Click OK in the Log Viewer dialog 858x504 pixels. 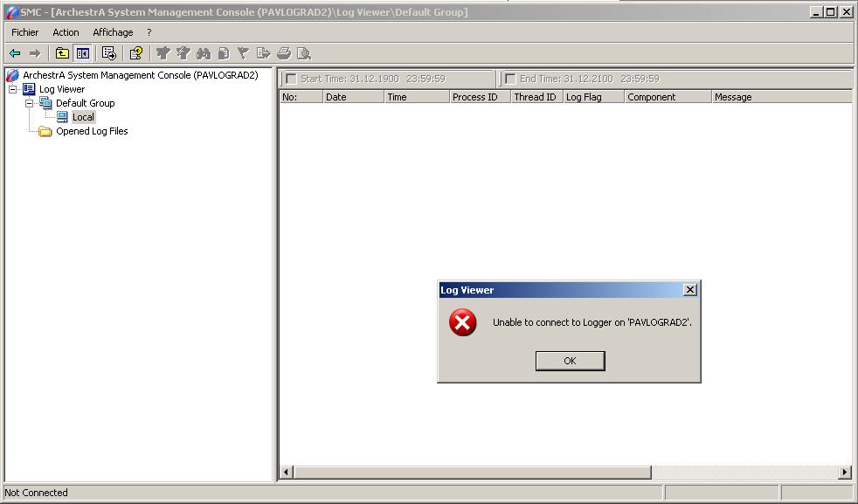[570, 361]
